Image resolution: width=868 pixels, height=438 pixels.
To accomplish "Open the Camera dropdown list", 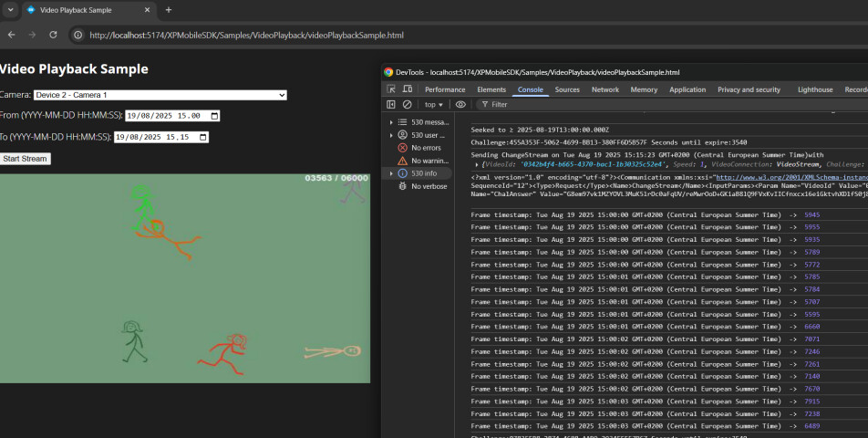I will click(x=160, y=95).
